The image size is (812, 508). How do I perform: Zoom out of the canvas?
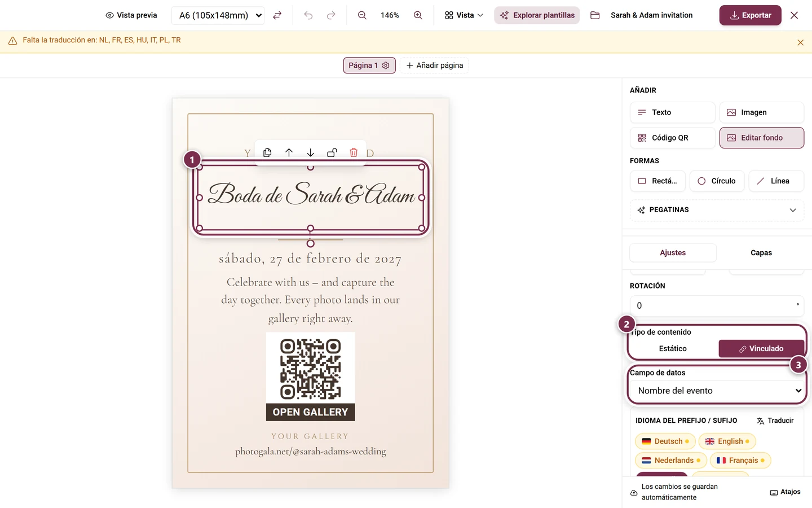pyautogui.click(x=362, y=15)
